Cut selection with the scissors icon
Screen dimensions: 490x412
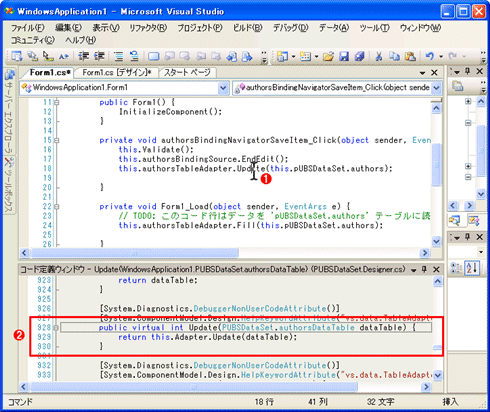tap(379, 57)
